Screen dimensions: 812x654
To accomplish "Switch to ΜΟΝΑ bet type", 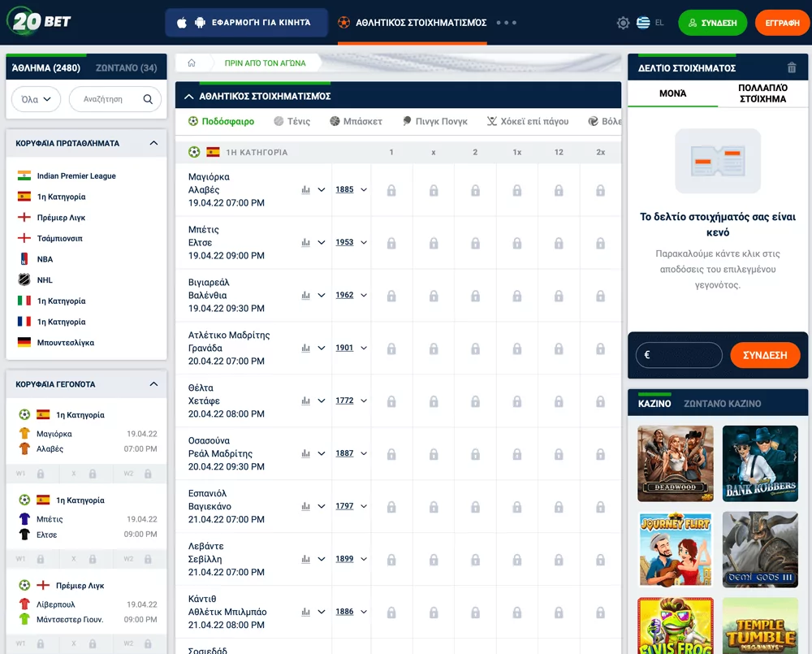I will 672,93.
